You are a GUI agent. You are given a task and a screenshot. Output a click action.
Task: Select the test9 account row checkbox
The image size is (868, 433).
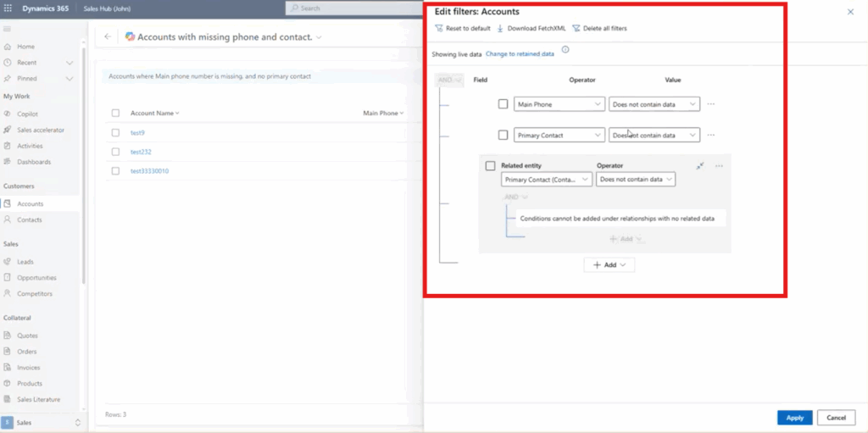pyautogui.click(x=115, y=132)
